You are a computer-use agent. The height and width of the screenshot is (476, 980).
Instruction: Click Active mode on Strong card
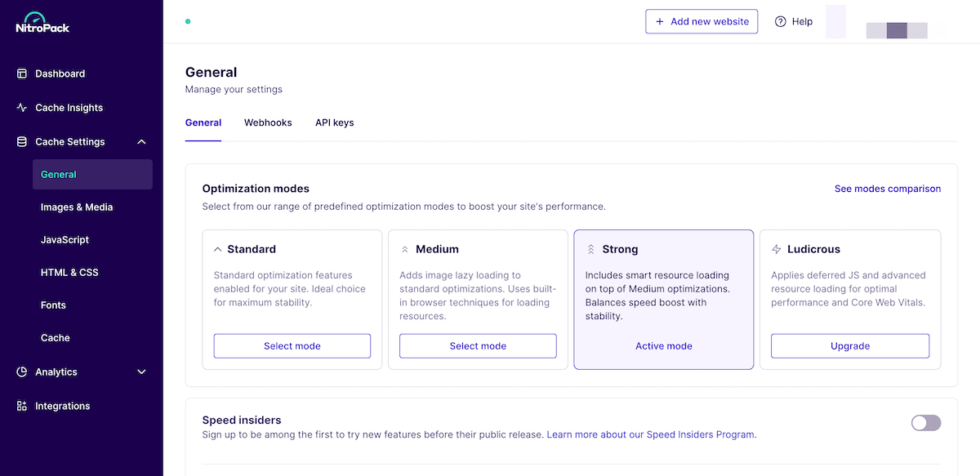664,346
